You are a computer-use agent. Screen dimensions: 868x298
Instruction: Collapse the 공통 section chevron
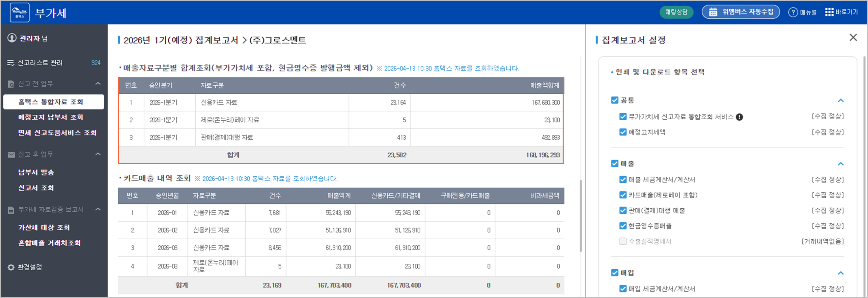tap(840, 101)
